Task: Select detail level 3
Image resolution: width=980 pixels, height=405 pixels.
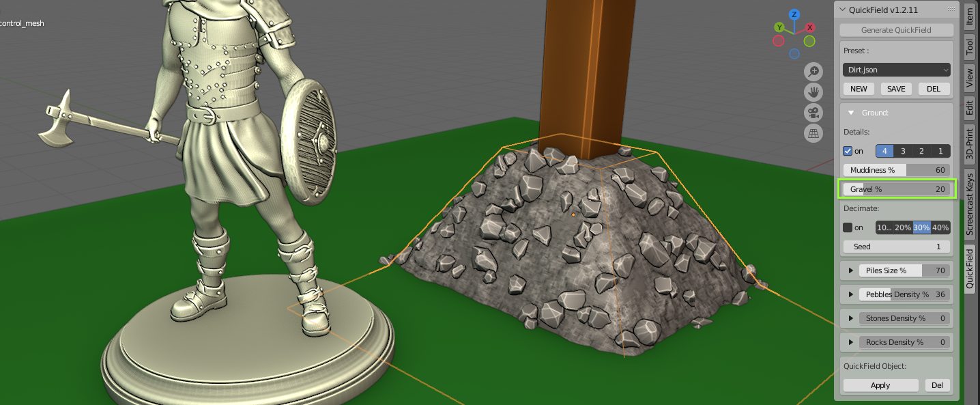Action: click(x=903, y=151)
